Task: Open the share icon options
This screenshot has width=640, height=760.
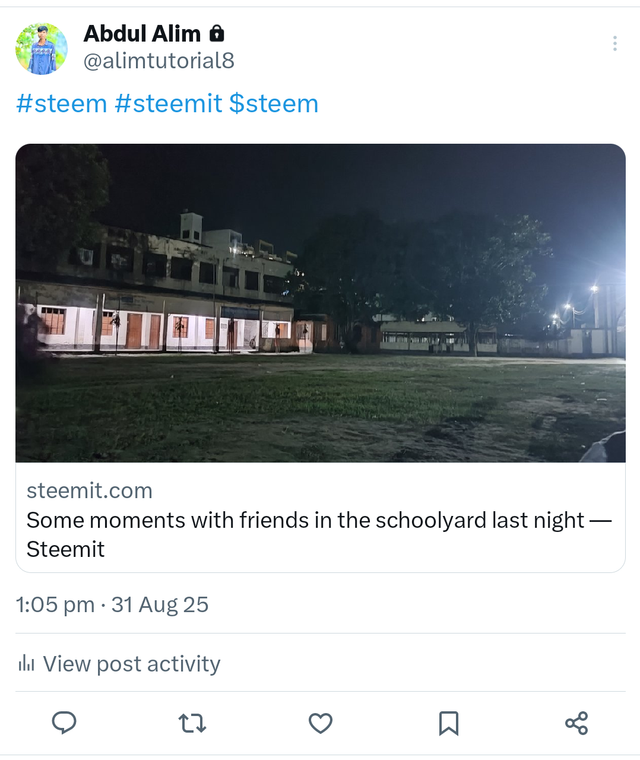Action: (576, 723)
